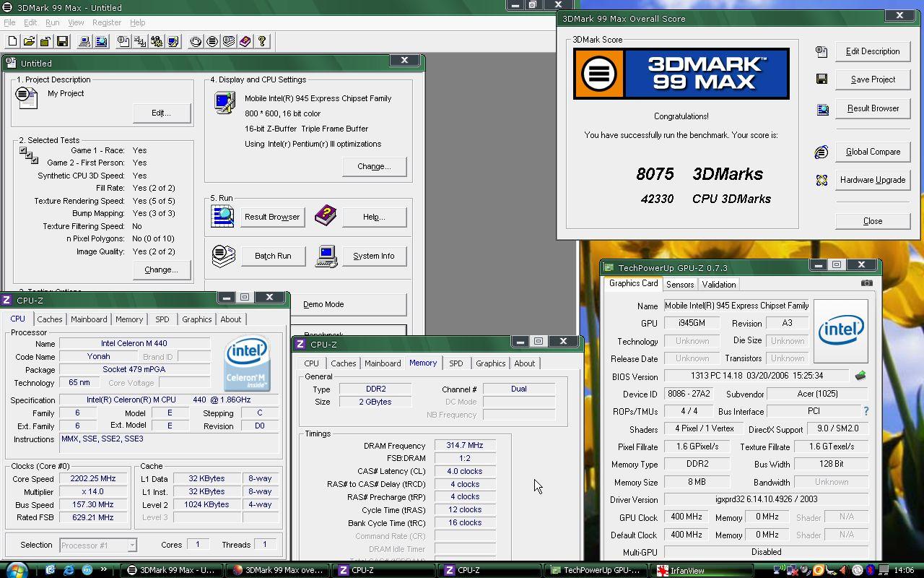Click the purple book icon next to Help

point(326,215)
